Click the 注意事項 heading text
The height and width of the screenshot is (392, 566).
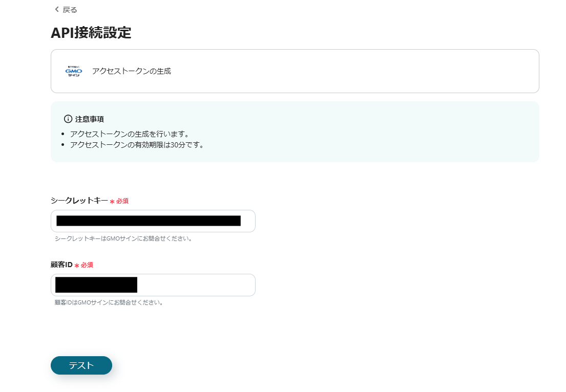coord(90,119)
